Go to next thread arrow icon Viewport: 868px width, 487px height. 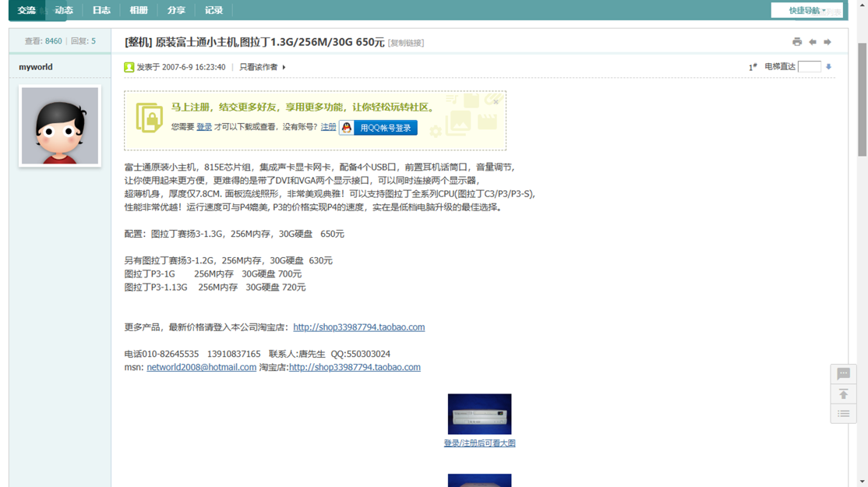827,42
